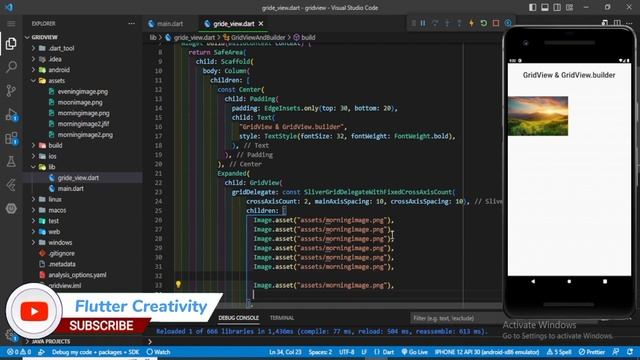The image size is (640, 360).
Task: Open main.dart under lib folder
Action: tap(71, 189)
